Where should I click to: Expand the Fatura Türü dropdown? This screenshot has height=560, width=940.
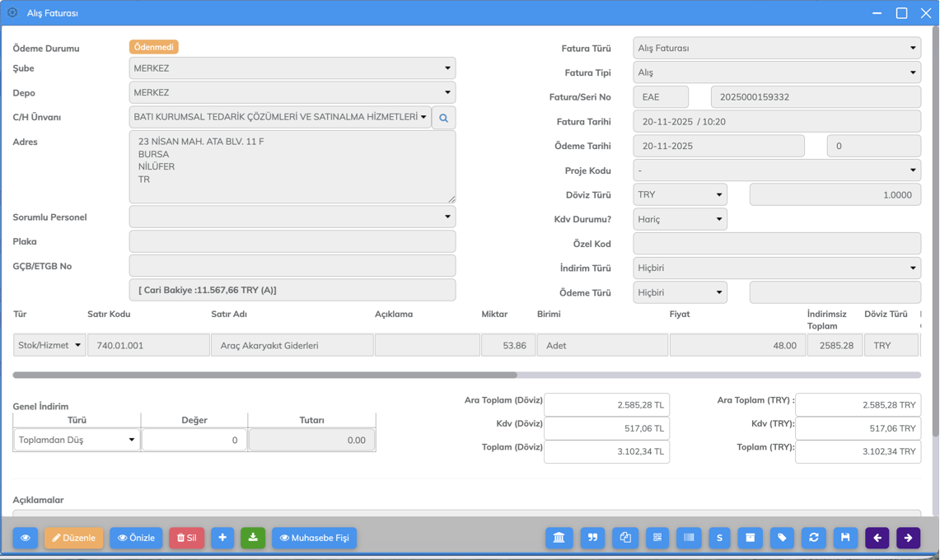tap(777, 48)
